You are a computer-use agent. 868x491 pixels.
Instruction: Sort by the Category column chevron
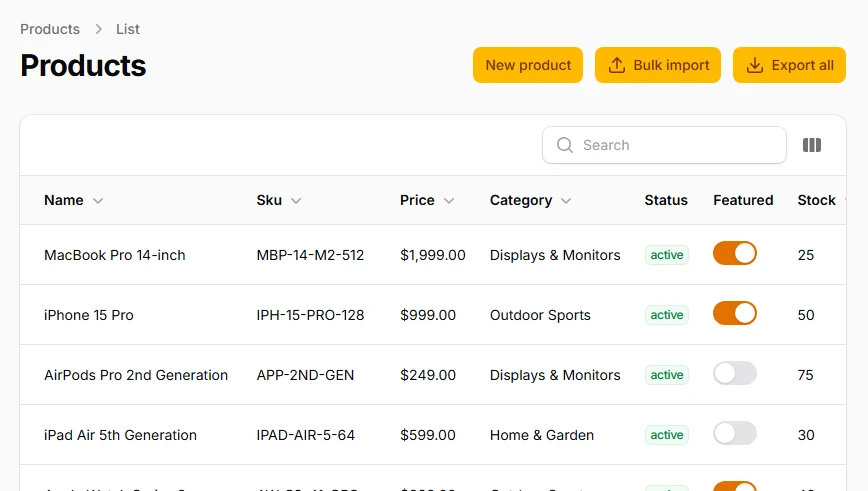[x=566, y=200]
